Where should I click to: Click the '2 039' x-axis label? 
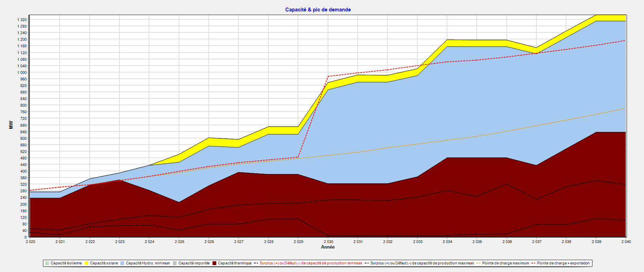point(596,242)
